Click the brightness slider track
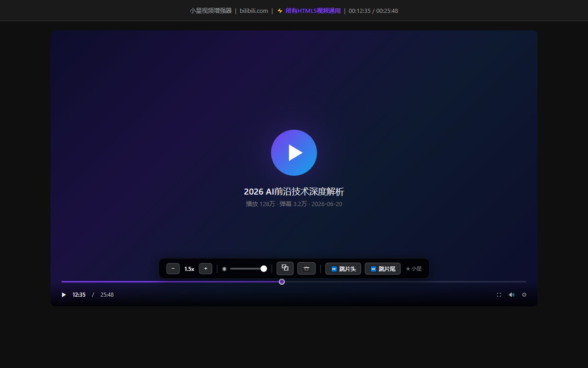The width and height of the screenshot is (588, 368). (x=249, y=269)
